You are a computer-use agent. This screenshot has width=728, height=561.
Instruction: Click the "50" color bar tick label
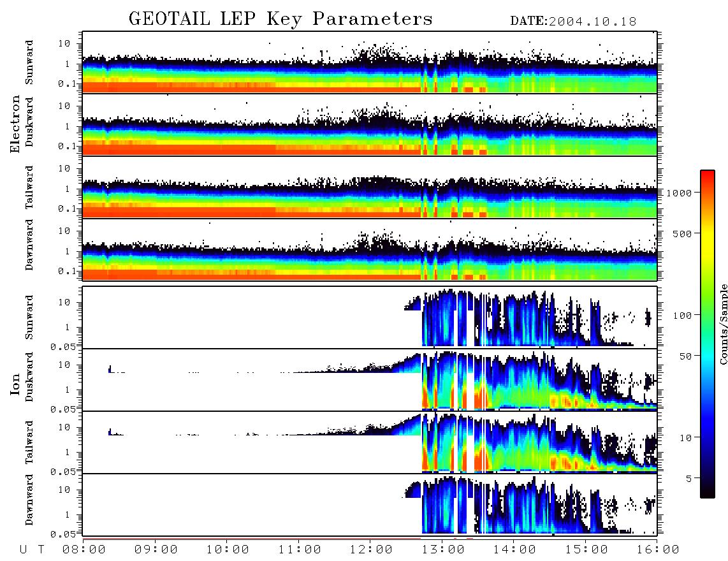pyautogui.click(x=685, y=356)
